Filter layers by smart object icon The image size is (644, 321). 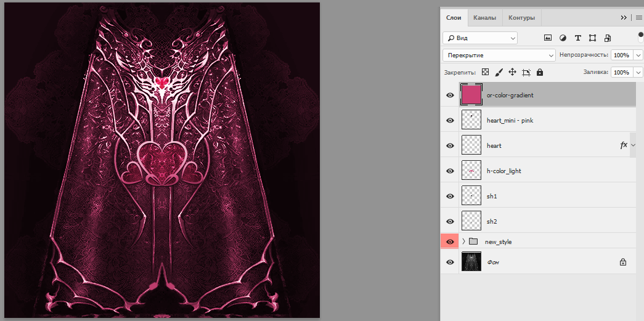pyautogui.click(x=608, y=38)
